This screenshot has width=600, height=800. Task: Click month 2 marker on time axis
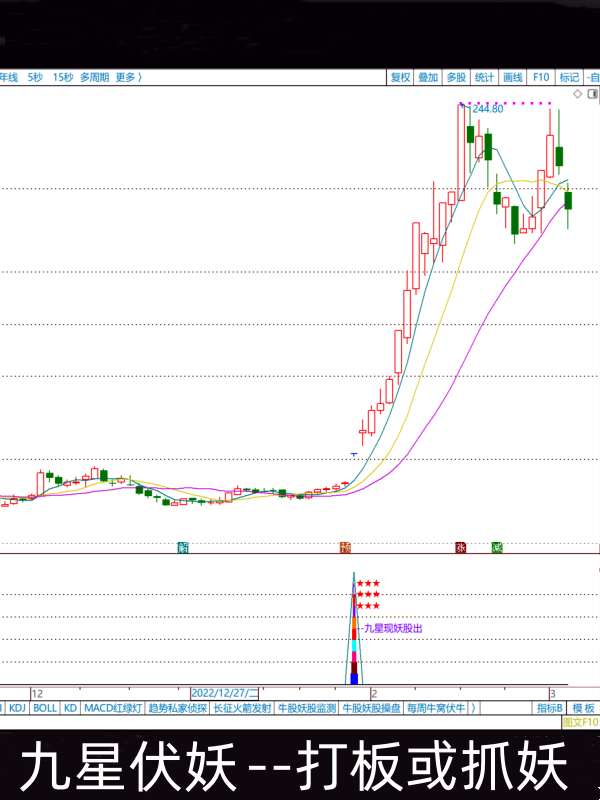374,694
